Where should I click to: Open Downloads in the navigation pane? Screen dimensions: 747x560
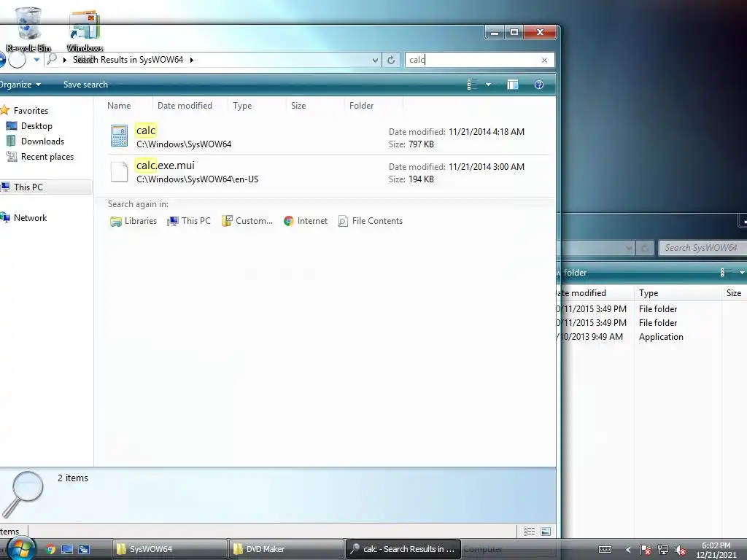42,141
